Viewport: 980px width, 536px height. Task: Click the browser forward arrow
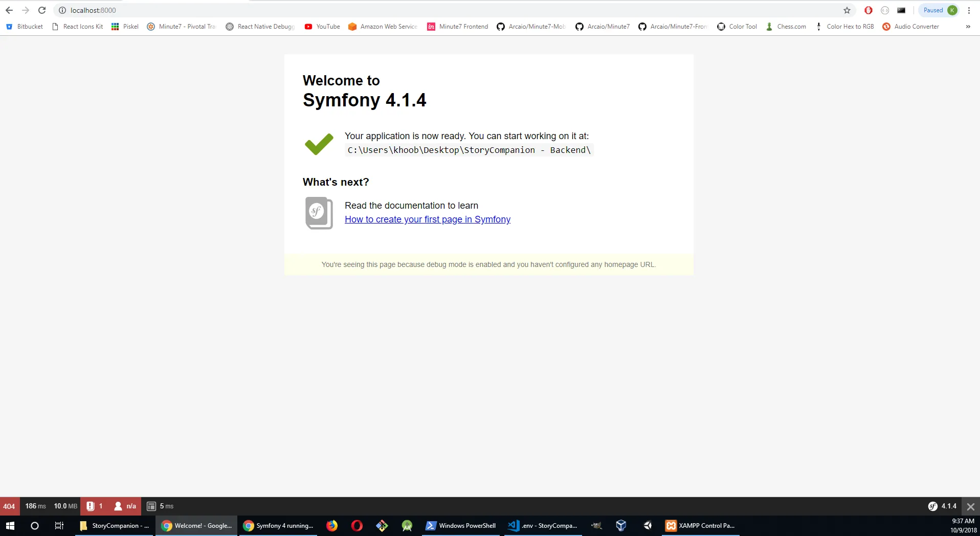pyautogui.click(x=26, y=10)
